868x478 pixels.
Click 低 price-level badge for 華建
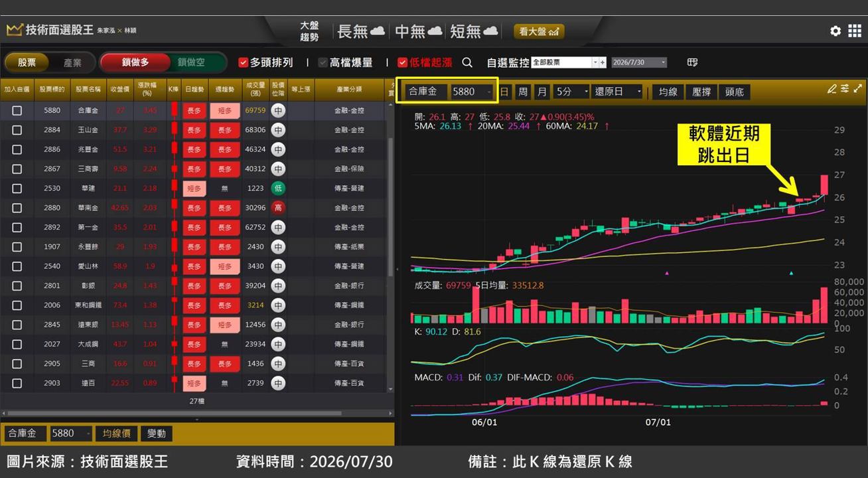278,189
